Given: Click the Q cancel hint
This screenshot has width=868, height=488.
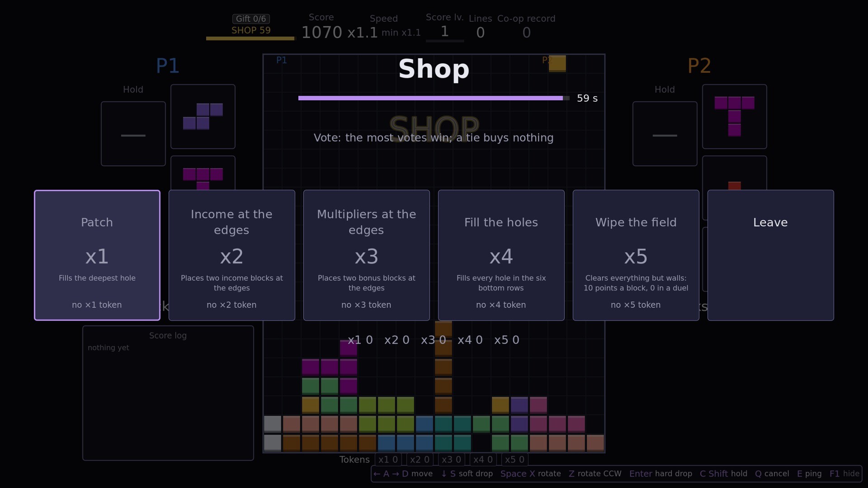Looking at the screenshot, I should tap(772, 474).
